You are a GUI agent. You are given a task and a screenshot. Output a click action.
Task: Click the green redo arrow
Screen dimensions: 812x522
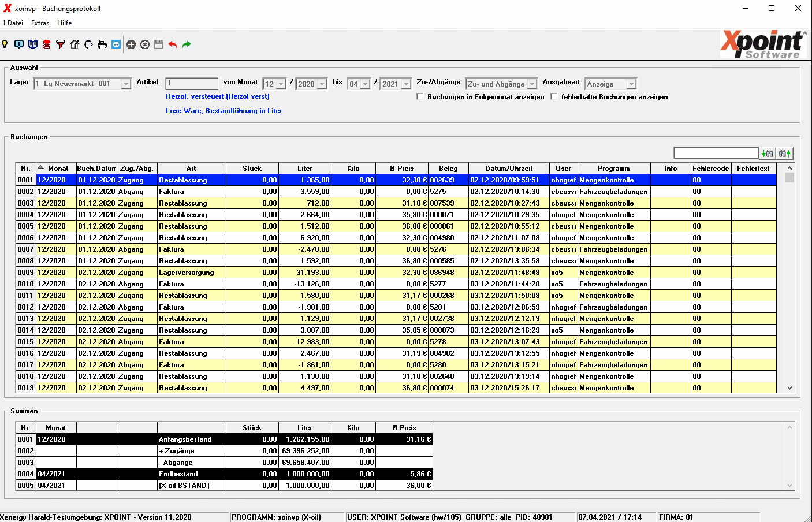click(187, 44)
